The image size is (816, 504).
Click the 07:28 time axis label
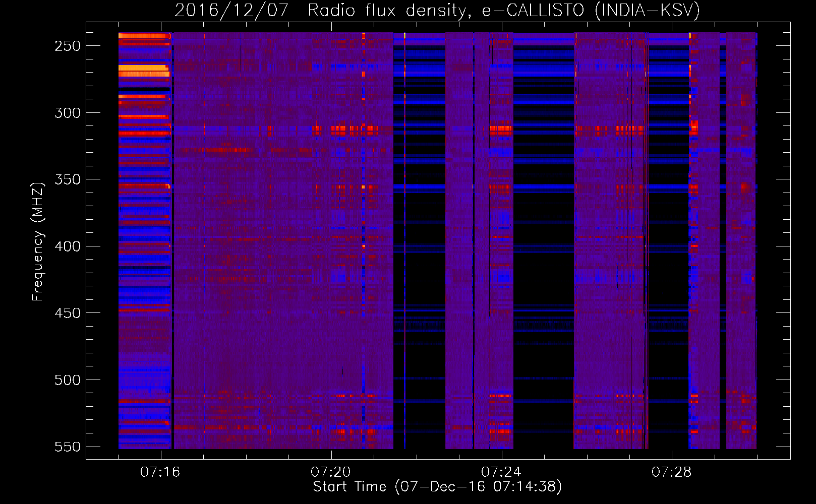[x=672, y=472]
